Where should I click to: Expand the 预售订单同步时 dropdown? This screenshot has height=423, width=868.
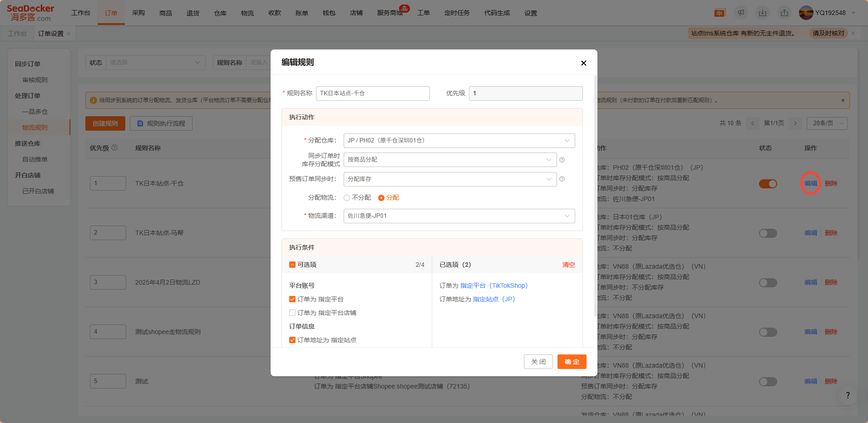pyautogui.click(x=450, y=179)
